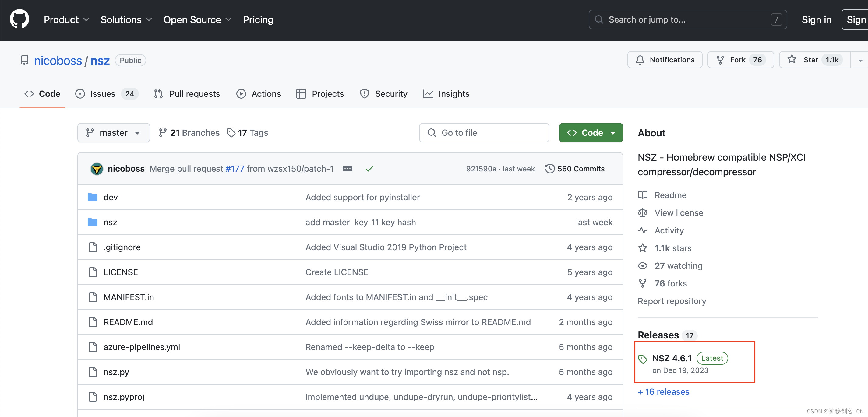
Task: Open the .gitignore file
Action: tap(122, 247)
